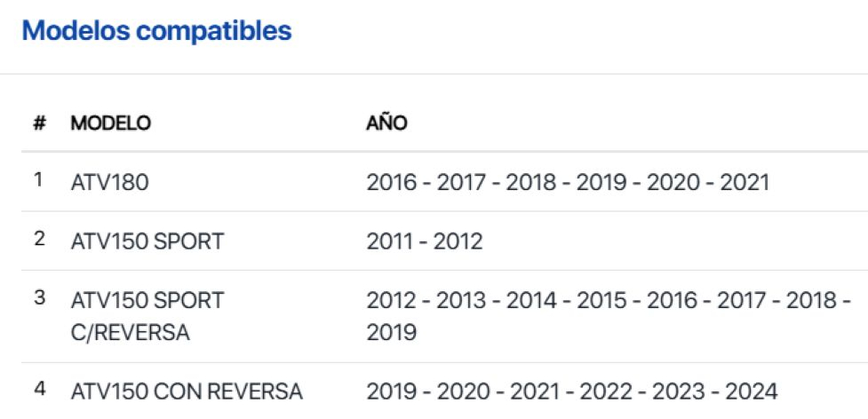Image resolution: width=868 pixels, height=419 pixels.
Task: Click year 2014 in the ATV150 SPORT C/REVERSA row
Action: coord(531,301)
